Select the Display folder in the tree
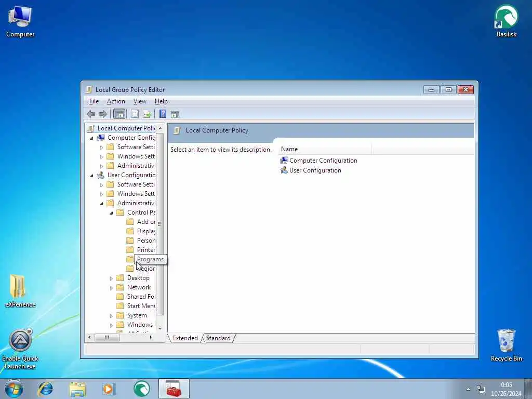 tap(146, 231)
